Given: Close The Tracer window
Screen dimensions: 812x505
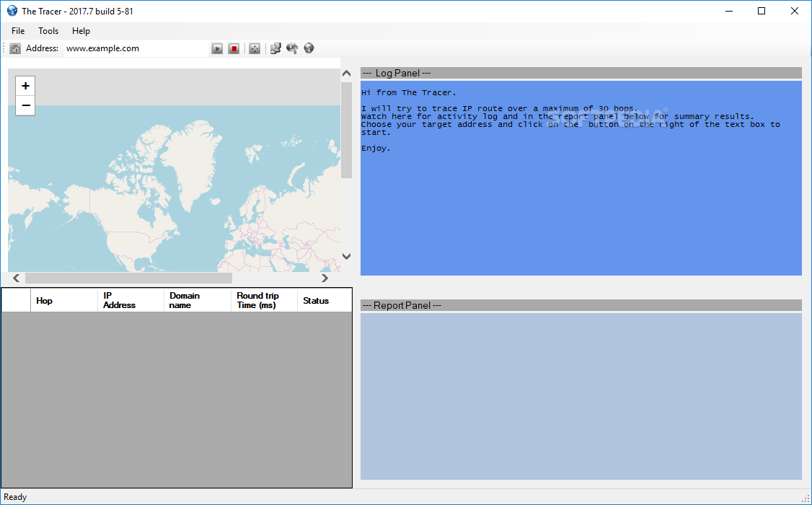Looking at the screenshot, I should [x=795, y=11].
